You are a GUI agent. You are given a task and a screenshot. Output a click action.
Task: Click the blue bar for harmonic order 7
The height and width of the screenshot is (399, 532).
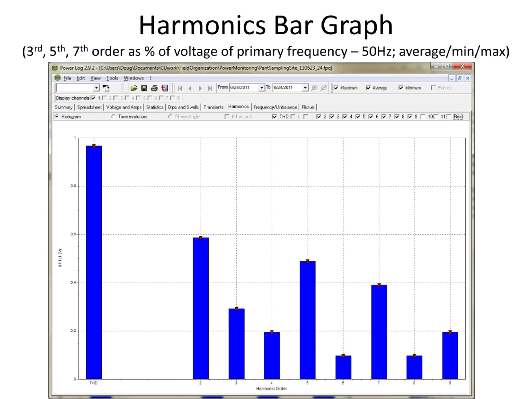[x=379, y=332]
